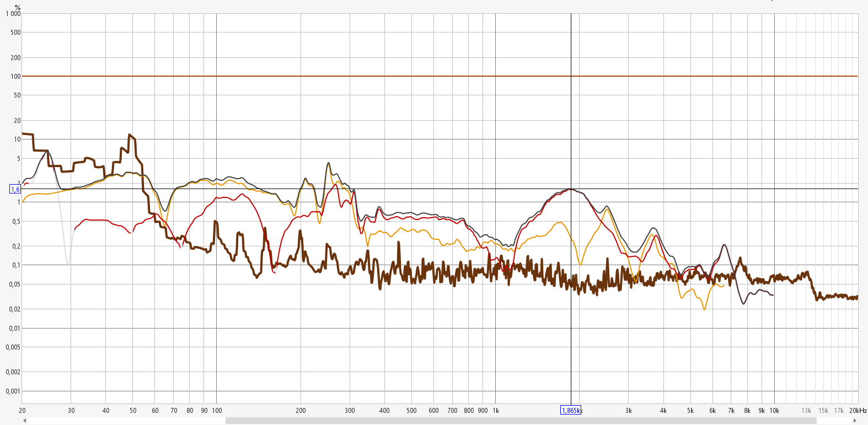Click the horizontal scrollbar thumb
The image size is (868, 425).
click(521, 421)
